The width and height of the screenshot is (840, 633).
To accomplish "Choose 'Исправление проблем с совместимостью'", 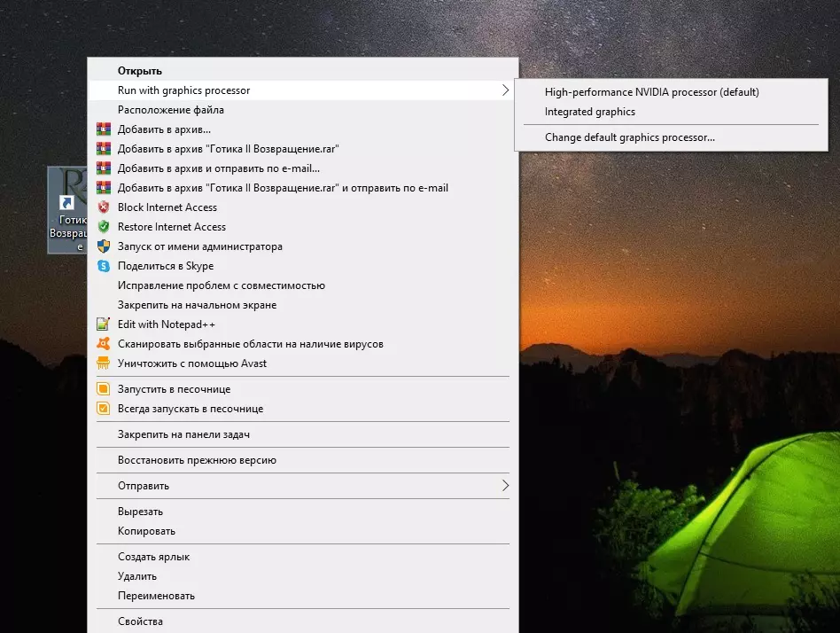I will [x=303, y=285].
